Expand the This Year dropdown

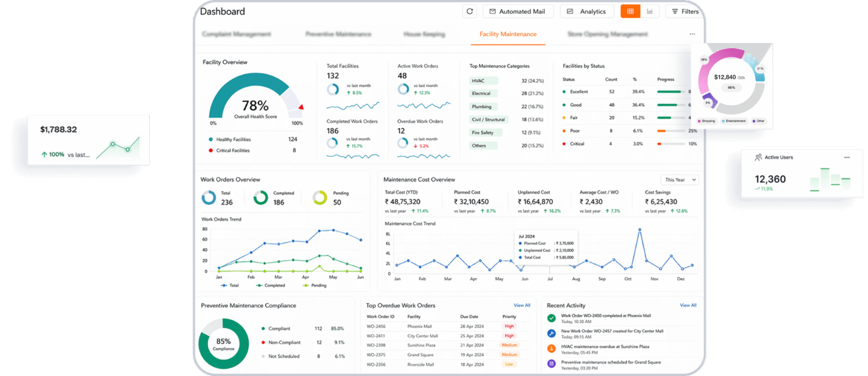point(680,180)
